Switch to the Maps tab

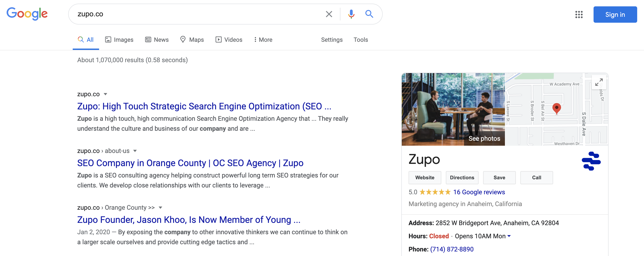tap(192, 40)
